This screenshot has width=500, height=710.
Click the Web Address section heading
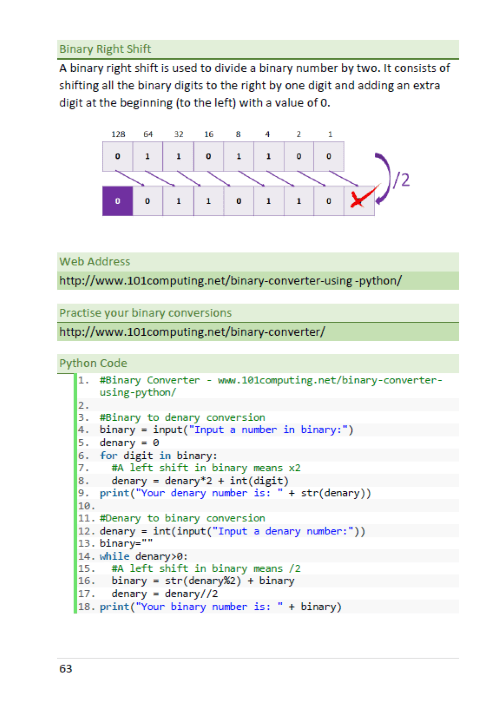click(95, 261)
